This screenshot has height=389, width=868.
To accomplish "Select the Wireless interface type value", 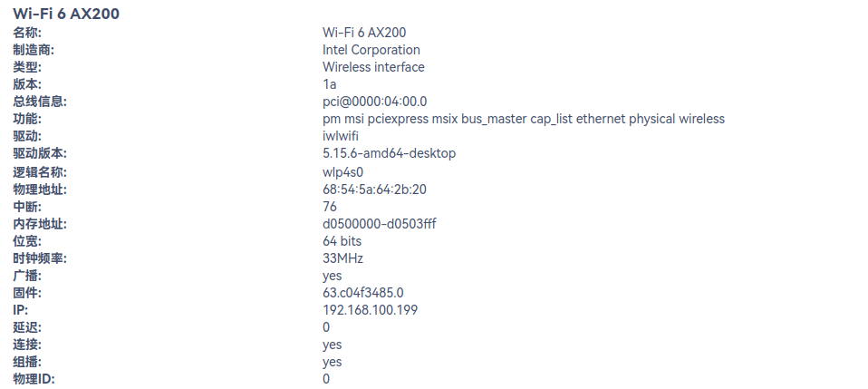I will (x=373, y=67).
